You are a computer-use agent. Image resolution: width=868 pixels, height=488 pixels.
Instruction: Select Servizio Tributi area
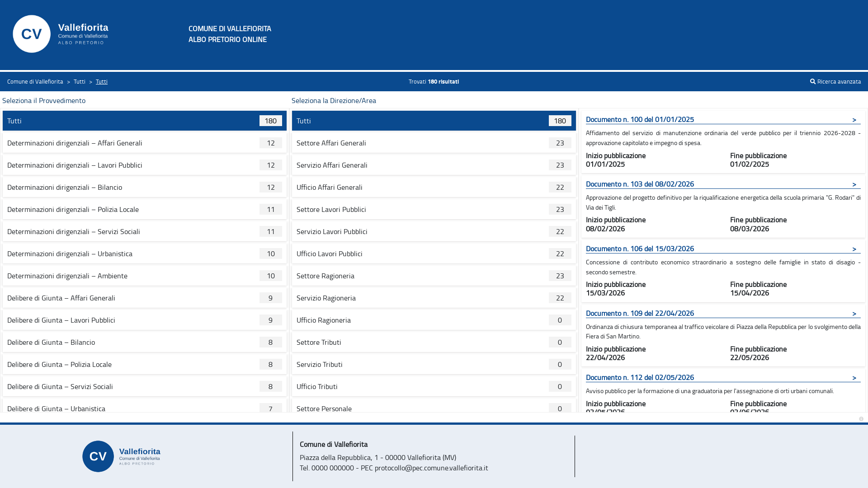434,364
